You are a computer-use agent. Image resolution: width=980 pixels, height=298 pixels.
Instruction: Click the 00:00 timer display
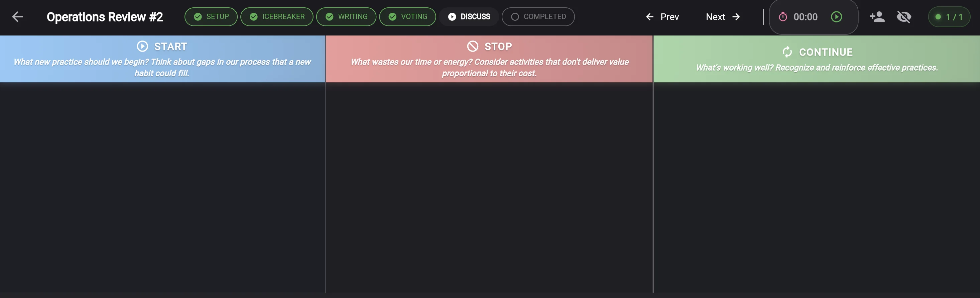(x=806, y=17)
